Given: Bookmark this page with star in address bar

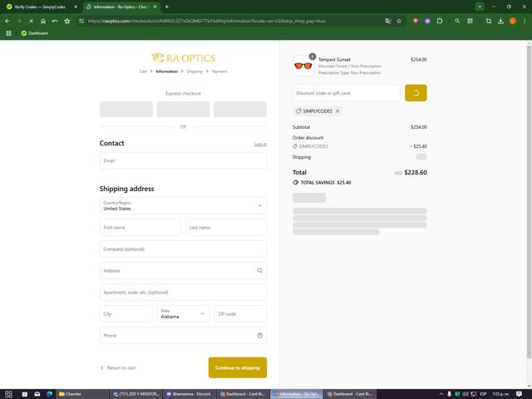Looking at the screenshot, I should click(x=399, y=21).
